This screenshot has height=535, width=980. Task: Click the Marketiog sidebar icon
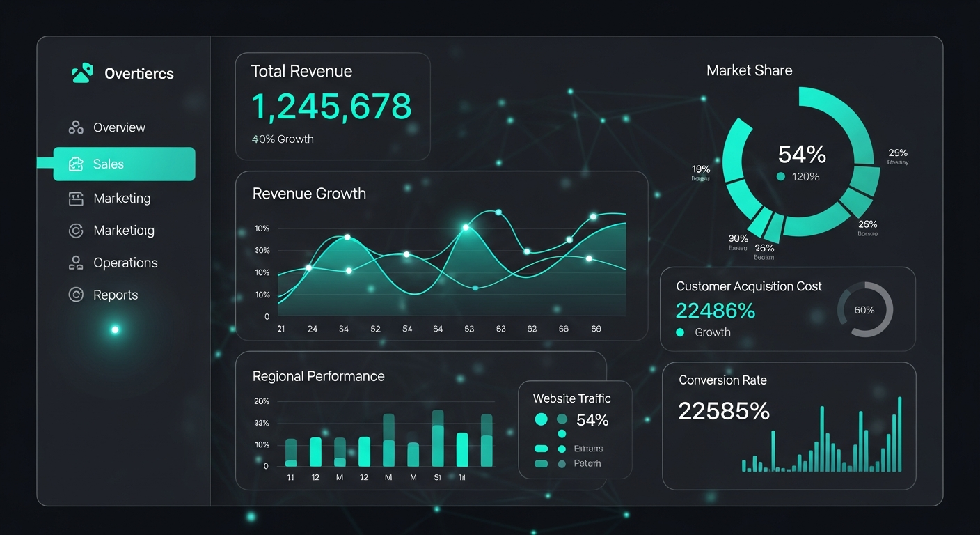(76, 231)
